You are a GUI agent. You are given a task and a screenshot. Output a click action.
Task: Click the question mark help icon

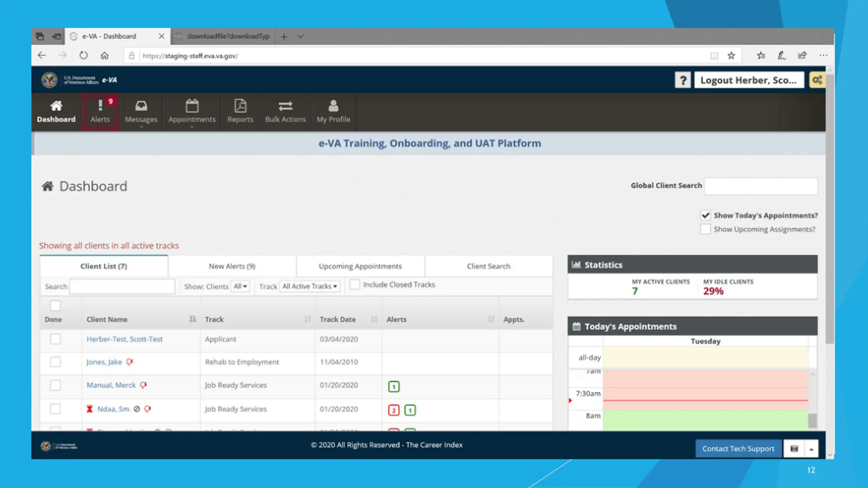[683, 80]
